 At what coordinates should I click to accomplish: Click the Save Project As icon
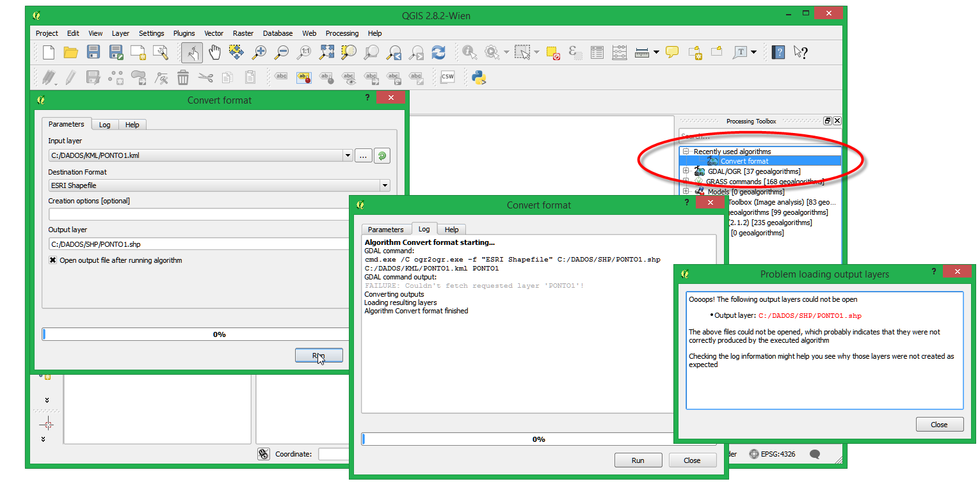116,52
